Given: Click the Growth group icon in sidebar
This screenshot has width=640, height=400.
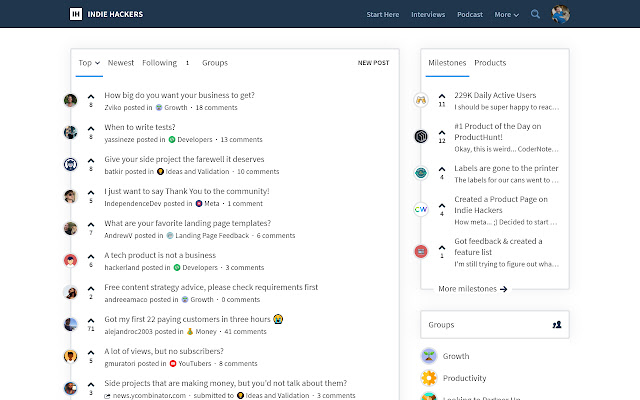Looking at the screenshot, I should [429, 356].
